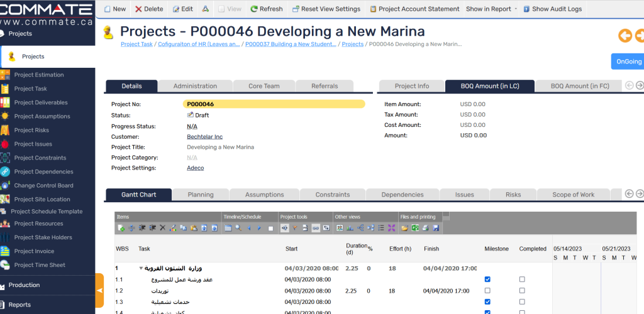
Task: Expand the Reports section in the sidebar
Action: point(19,305)
